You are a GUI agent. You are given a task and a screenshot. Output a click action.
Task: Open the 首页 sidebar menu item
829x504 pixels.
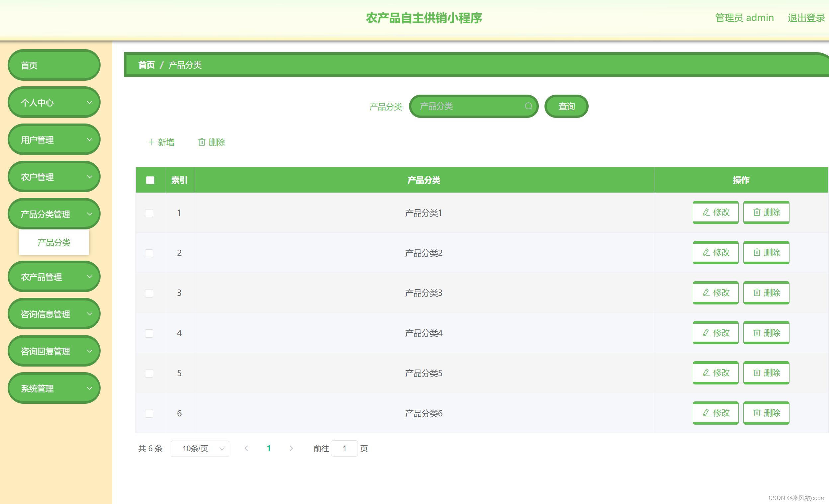click(x=54, y=65)
